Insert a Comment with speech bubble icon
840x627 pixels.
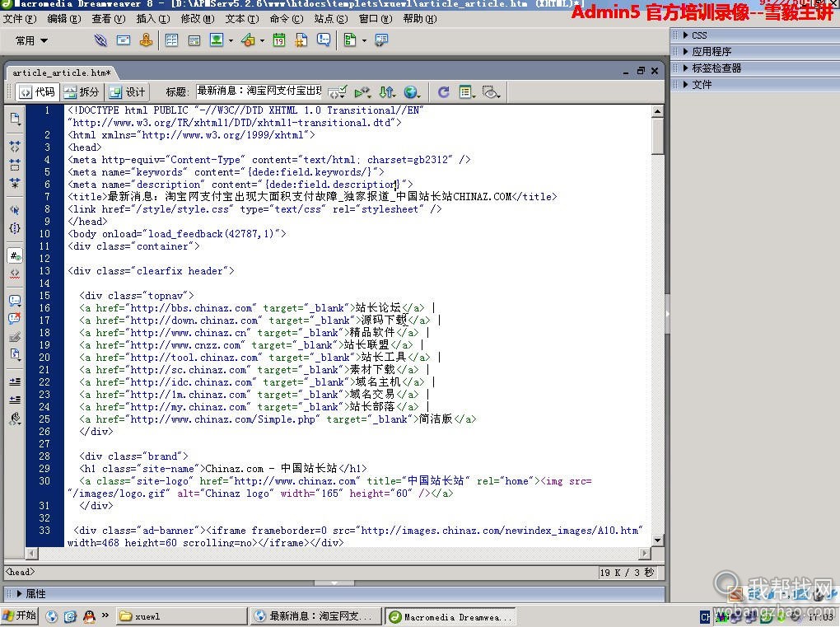[x=324, y=40]
